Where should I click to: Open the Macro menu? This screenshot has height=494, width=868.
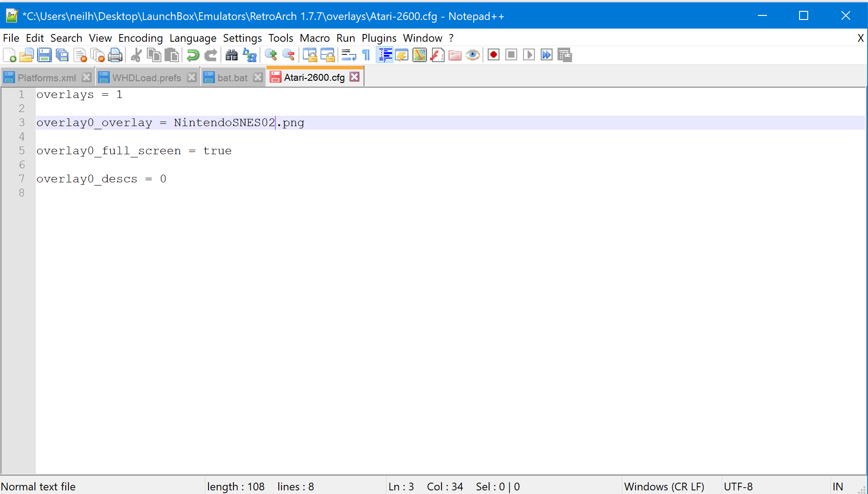click(315, 38)
